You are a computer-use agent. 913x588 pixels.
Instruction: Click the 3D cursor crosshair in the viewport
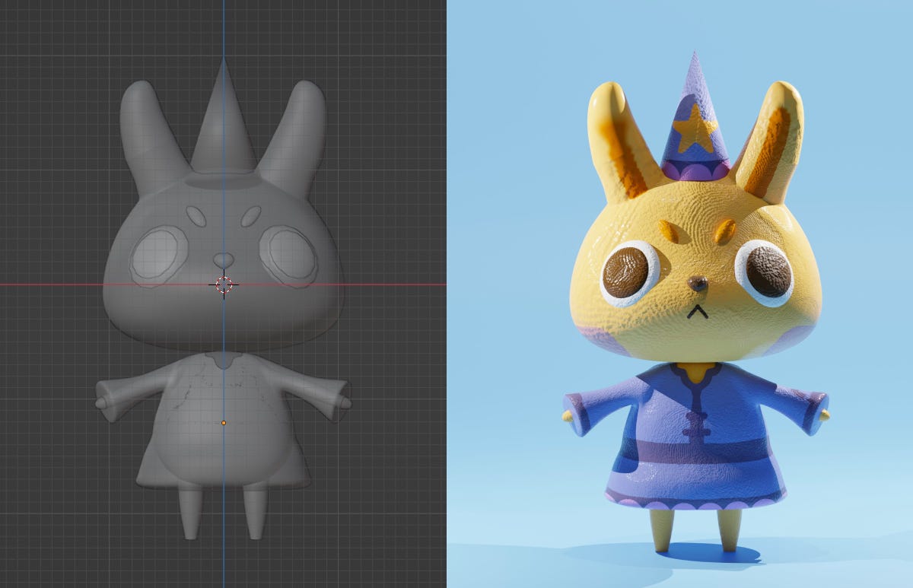click(x=224, y=284)
